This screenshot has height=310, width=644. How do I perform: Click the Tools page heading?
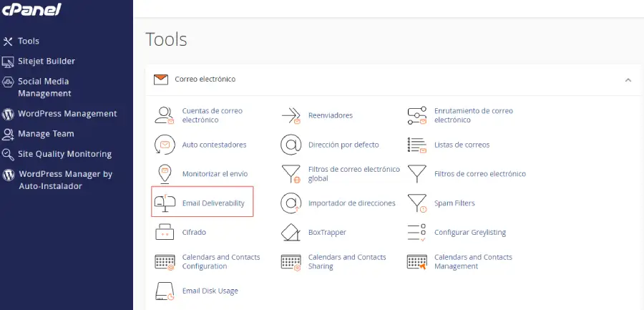[166, 39]
